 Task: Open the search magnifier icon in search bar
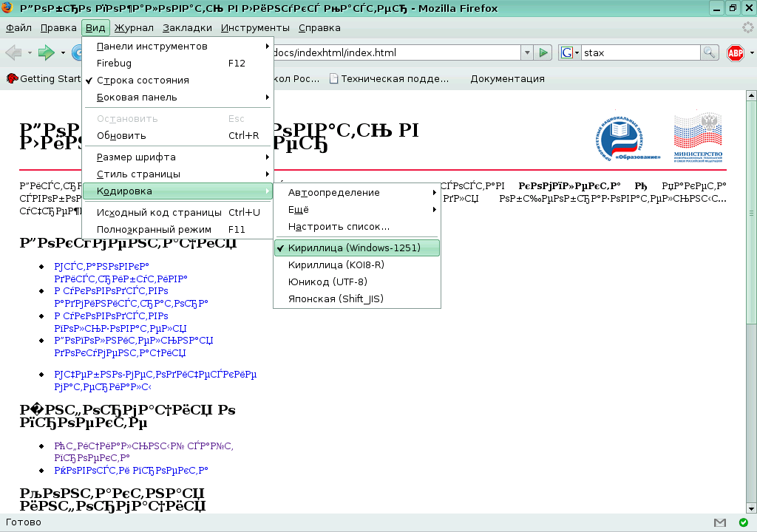tap(710, 52)
